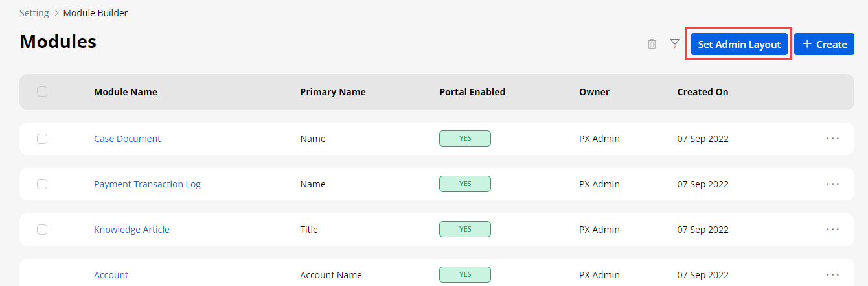Open the Account module link
The width and height of the screenshot is (868, 286).
(x=111, y=275)
